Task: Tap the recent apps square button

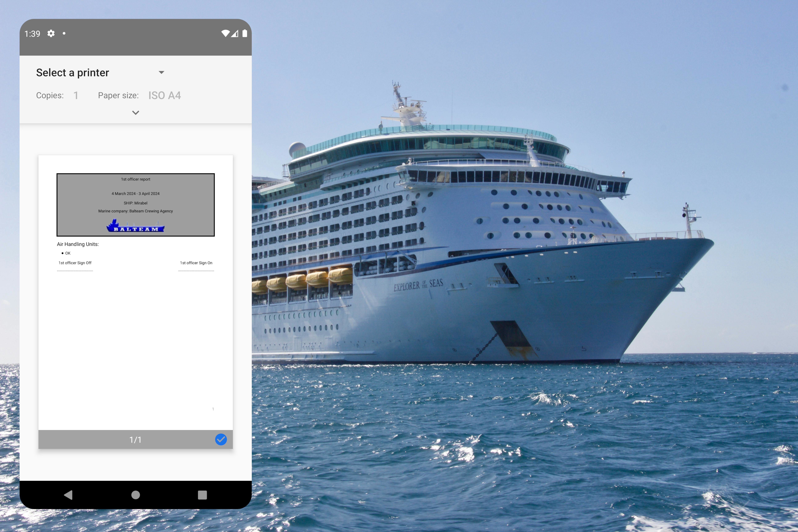Action: tap(203, 495)
